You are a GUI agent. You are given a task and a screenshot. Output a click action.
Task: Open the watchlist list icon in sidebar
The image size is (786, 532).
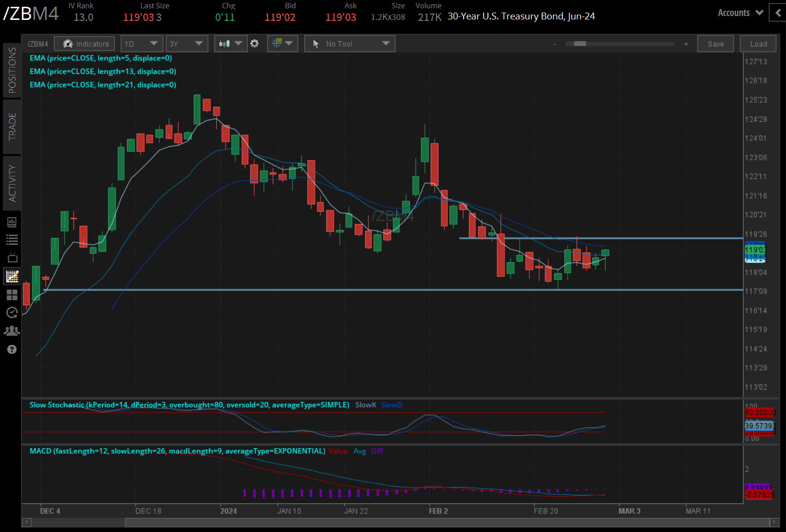(12, 240)
